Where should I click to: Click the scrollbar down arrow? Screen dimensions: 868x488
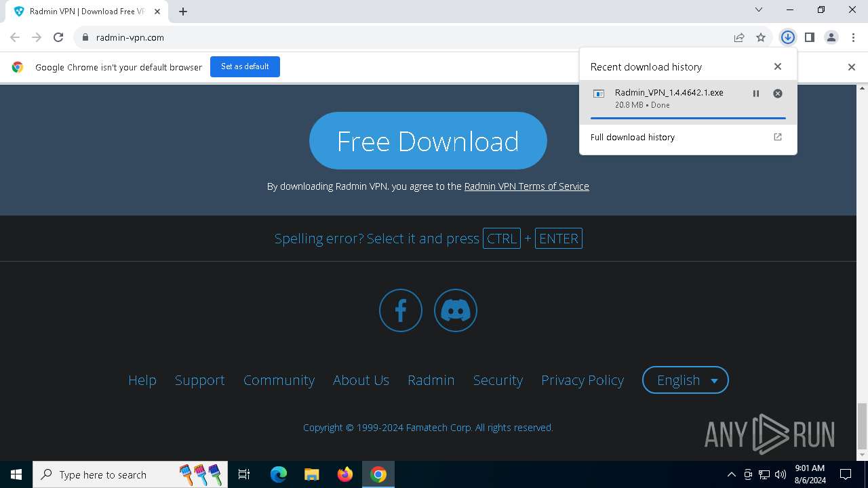(863, 455)
